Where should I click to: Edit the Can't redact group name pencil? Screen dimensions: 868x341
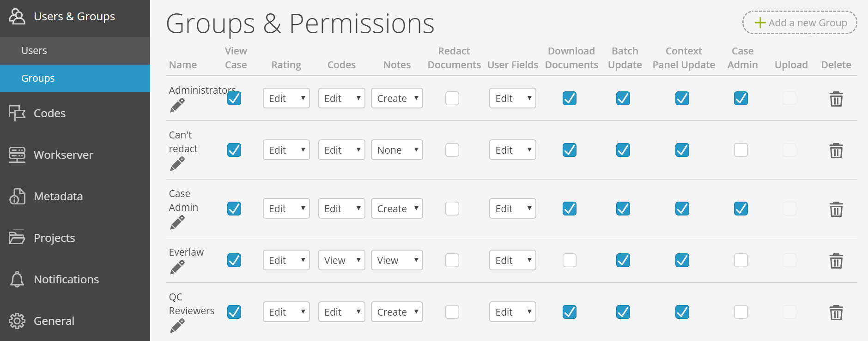(177, 164)
